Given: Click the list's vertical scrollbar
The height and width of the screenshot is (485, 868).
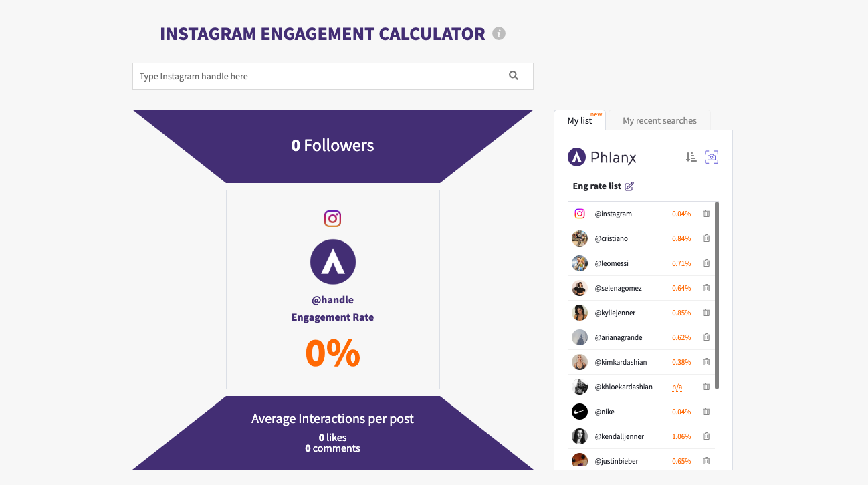Looking at the screenshot, I should pos(717,294).
